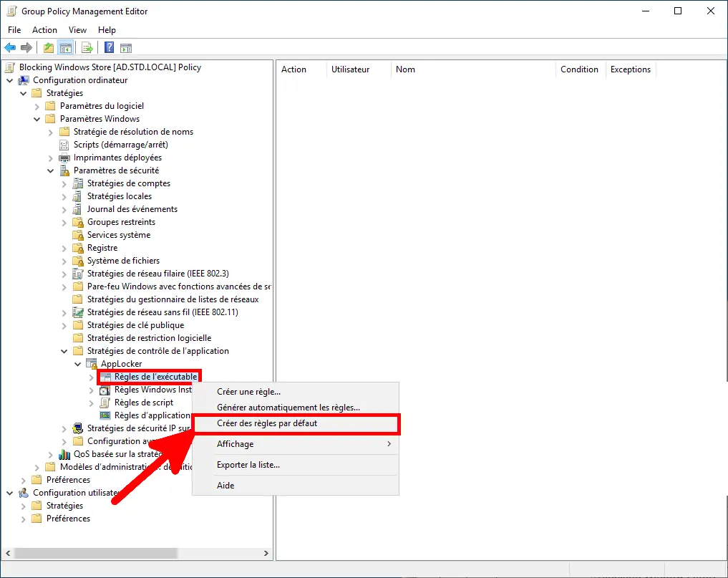This screenshot has width=728, height=578.
Task: Click the Show/Hide action pane icon
Action: point(126,47)
